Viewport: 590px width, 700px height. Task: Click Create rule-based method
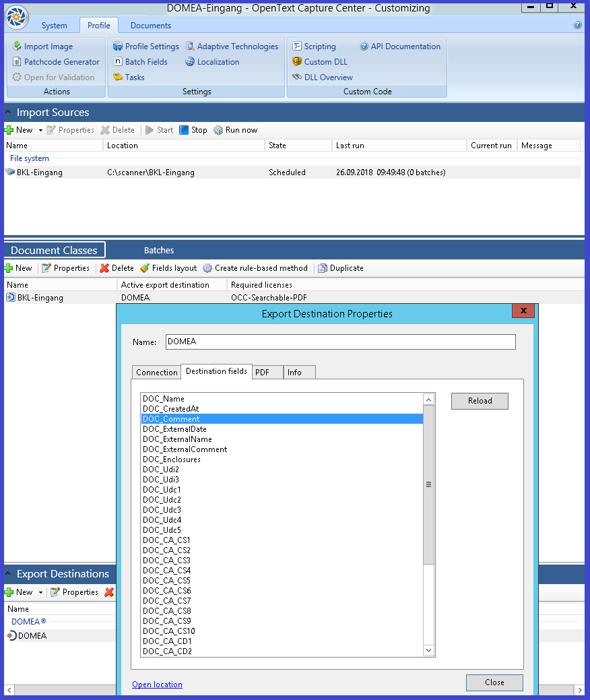(255, 268)
